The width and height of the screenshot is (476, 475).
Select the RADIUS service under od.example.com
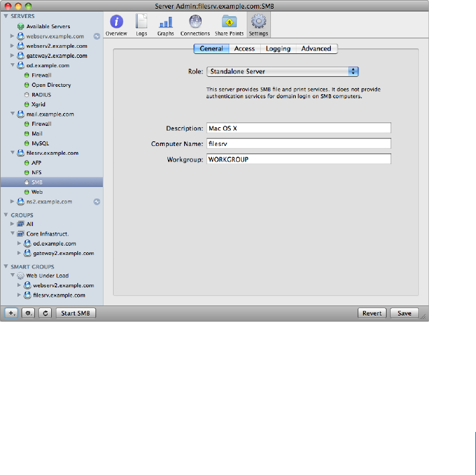click(x=41, y=95)
